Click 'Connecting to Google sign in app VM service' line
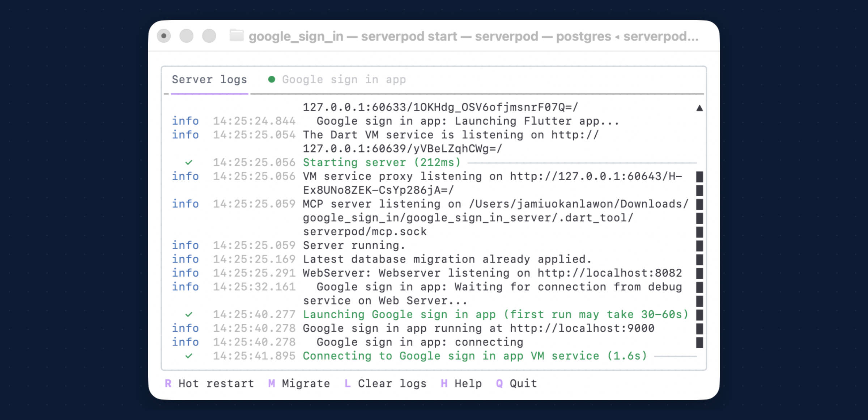Viewport: 868px width, 420px height. (x=475, y=356)
